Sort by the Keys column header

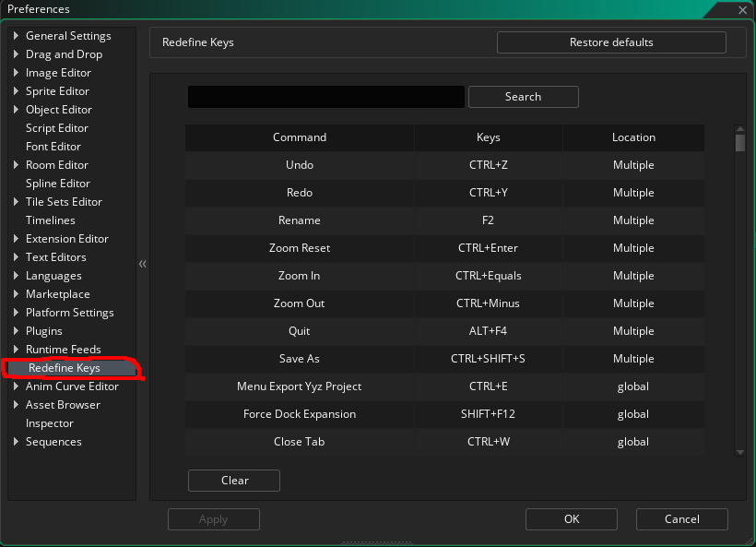pos(489,137)
